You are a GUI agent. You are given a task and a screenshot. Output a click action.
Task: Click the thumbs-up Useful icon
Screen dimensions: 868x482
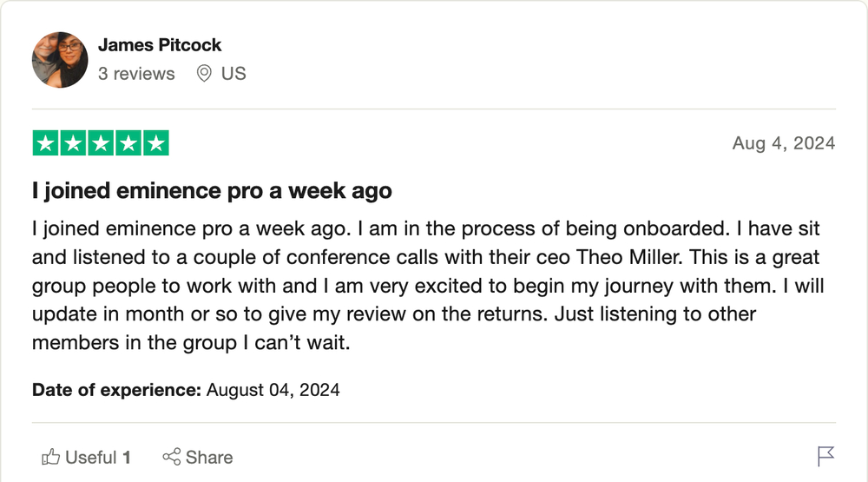pos(50,457)
